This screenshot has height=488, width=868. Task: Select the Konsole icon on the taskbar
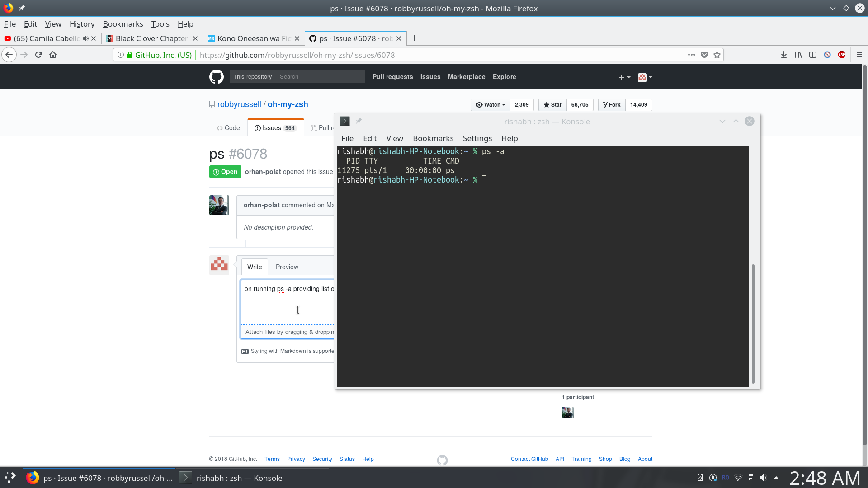pos(185,478)
